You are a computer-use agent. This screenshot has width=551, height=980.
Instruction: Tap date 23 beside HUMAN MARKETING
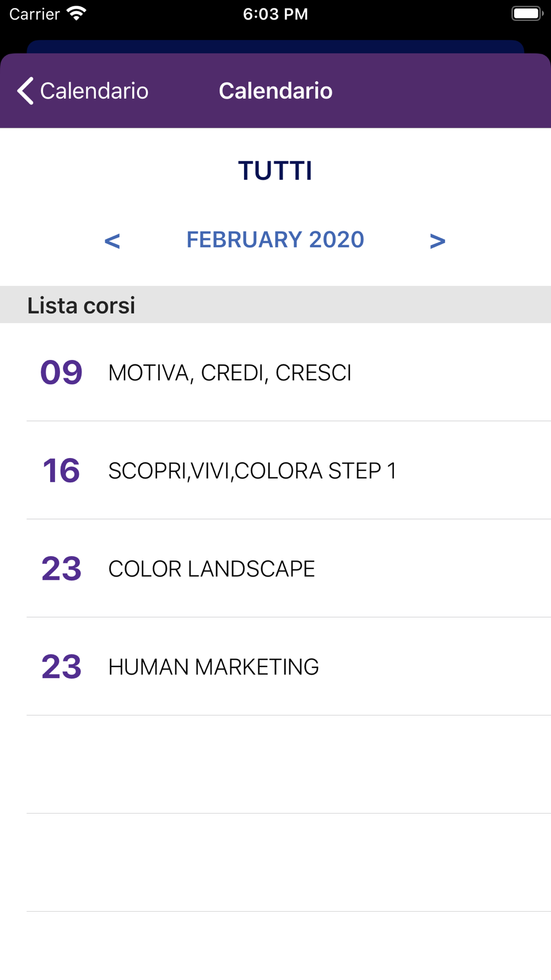[x=61, y=667]
